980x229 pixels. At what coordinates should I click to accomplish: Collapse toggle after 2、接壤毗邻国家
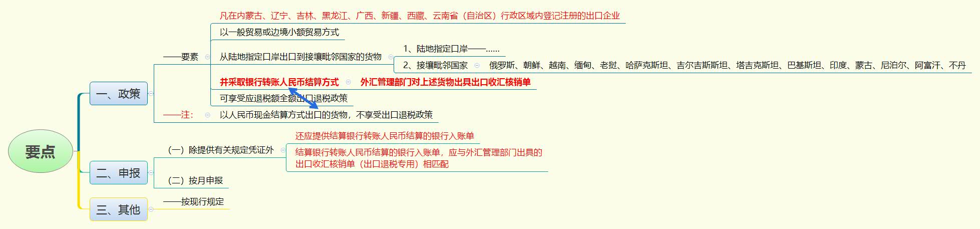[x=477, y=65]
